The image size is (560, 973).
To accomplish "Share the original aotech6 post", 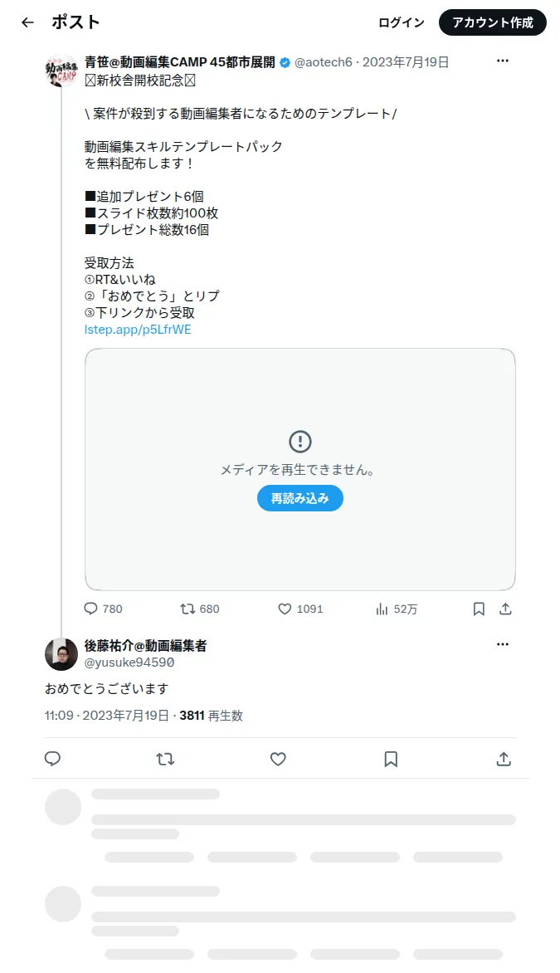I will coord(505,609).
